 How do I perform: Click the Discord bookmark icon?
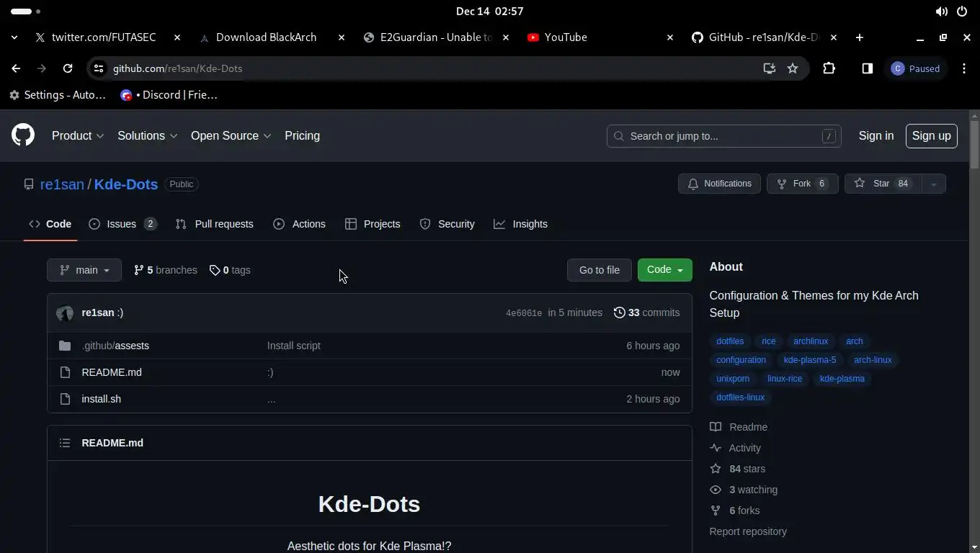126,95
